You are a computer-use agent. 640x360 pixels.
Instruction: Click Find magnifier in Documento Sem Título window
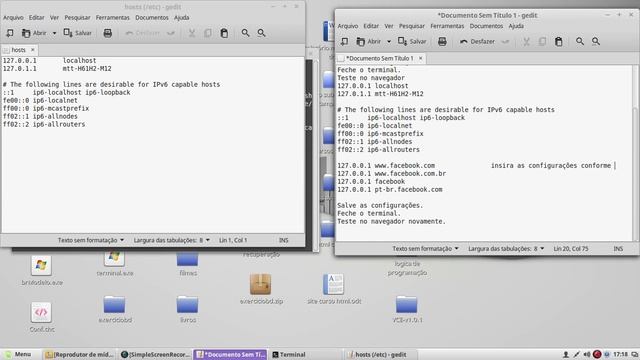pyautogui.click(x=580, y=41)
